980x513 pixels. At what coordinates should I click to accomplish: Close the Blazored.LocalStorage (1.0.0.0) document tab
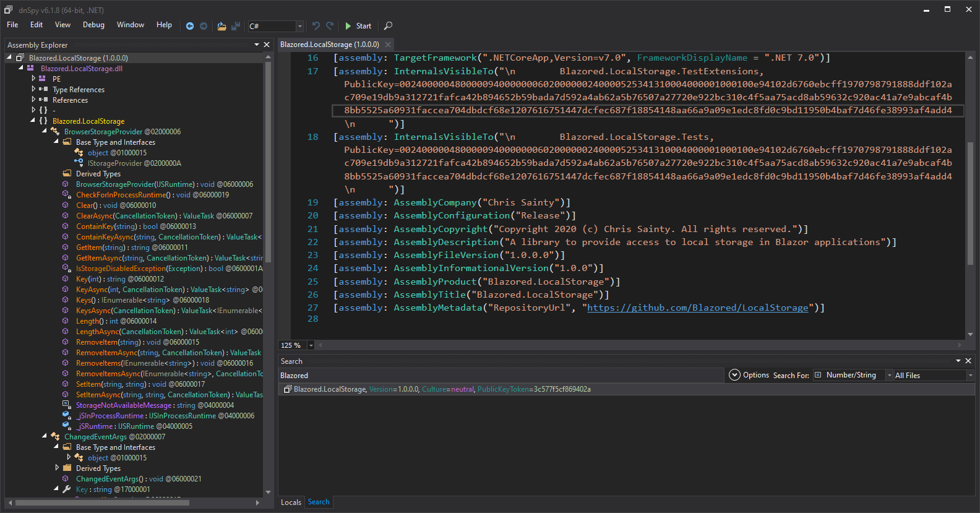pos(388,45)
